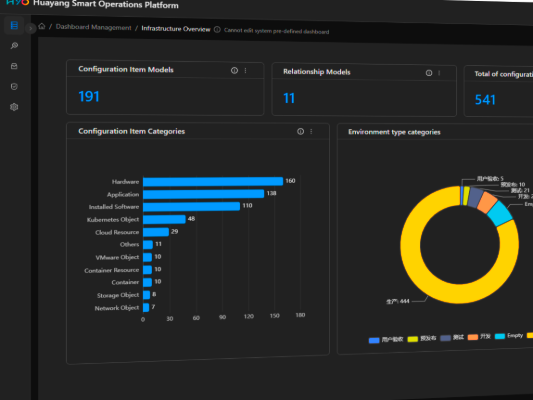The image size is (533, 400).
Task: Open the shield check icon in sidebar
Action: tap(14, 87)
